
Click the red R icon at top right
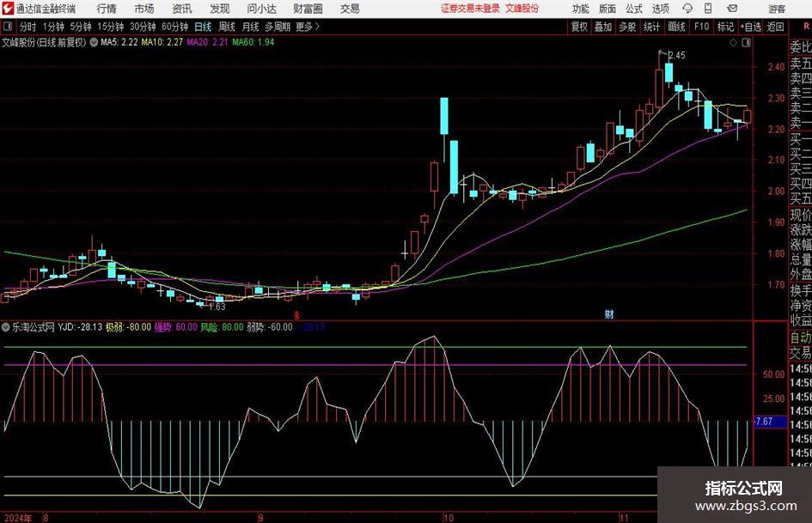tap(806, 27)
